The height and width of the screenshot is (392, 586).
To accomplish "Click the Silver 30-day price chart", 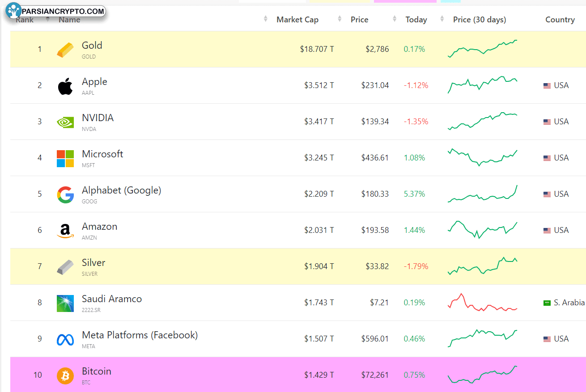I will click(x=482, y=266).
